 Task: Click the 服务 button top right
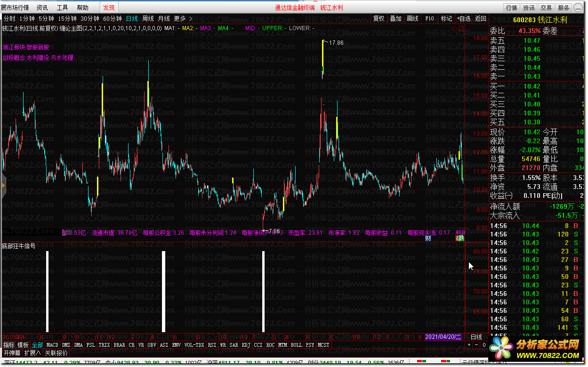(564, 8)
